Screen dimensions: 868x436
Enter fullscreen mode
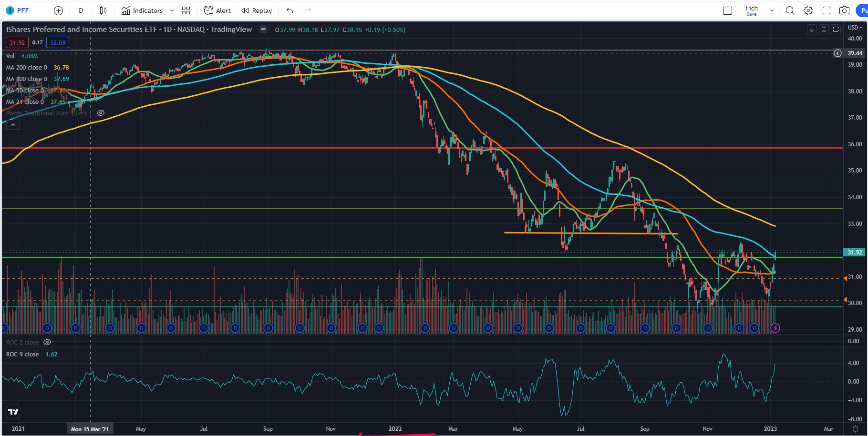tap(826, 10)
